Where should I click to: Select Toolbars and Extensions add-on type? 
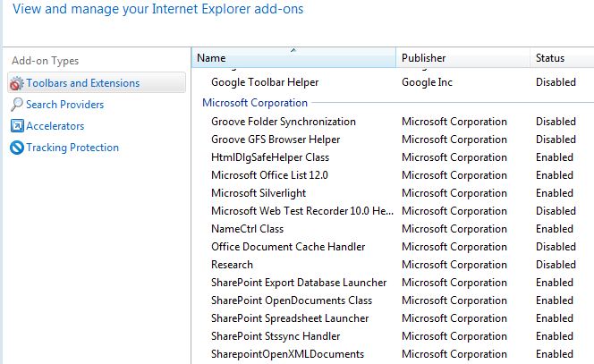point(97,82)
